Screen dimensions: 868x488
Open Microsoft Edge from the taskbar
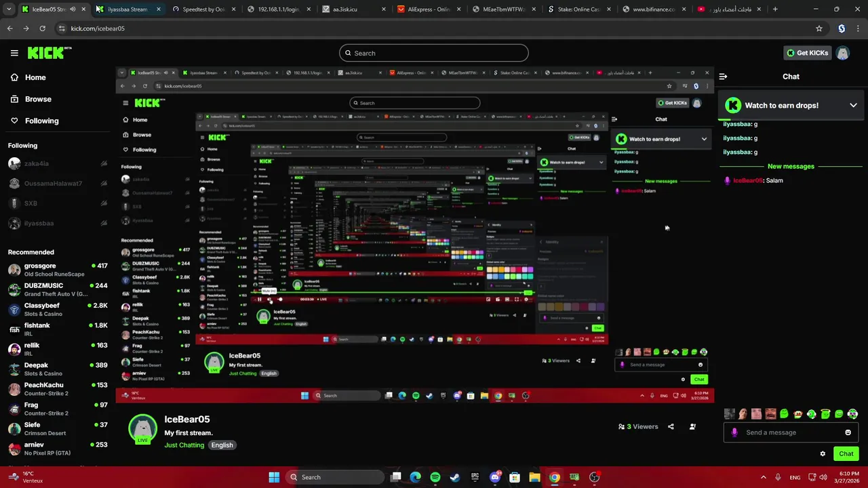[416, 477]
